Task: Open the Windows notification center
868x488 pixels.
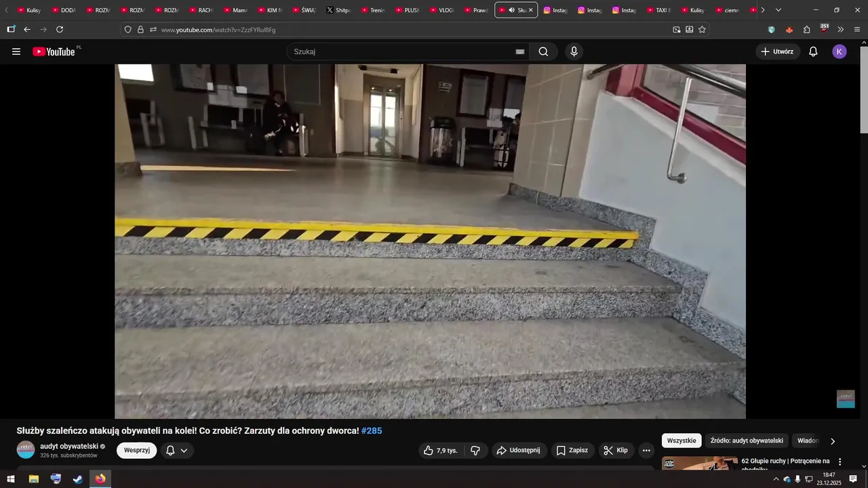Action: [x=853, y=479]
